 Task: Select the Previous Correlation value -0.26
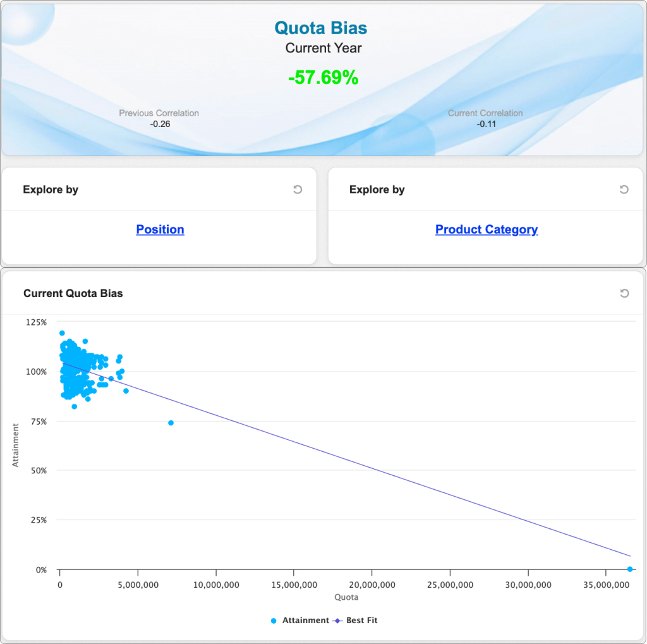point(160,124)
